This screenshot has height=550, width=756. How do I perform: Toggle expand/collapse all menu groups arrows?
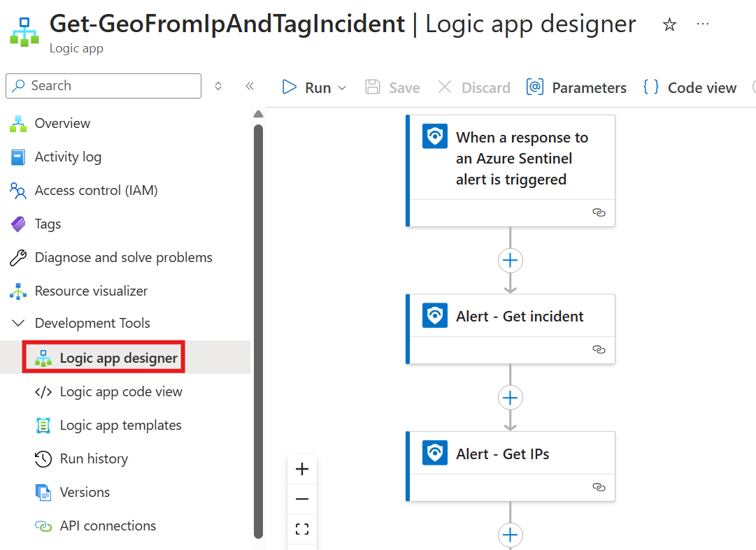click(x=218, y=86)
